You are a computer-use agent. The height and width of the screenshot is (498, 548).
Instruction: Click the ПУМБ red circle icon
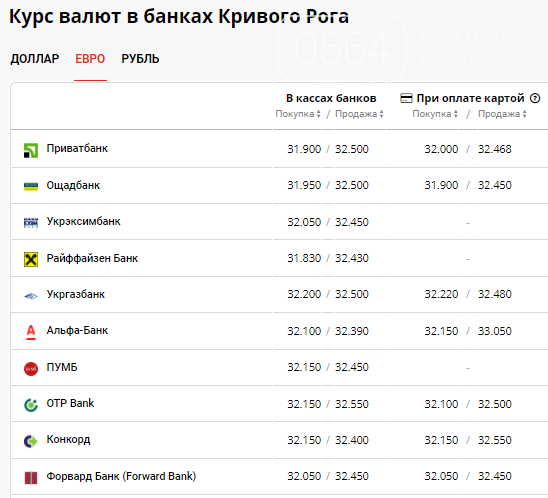click(31, 369)
